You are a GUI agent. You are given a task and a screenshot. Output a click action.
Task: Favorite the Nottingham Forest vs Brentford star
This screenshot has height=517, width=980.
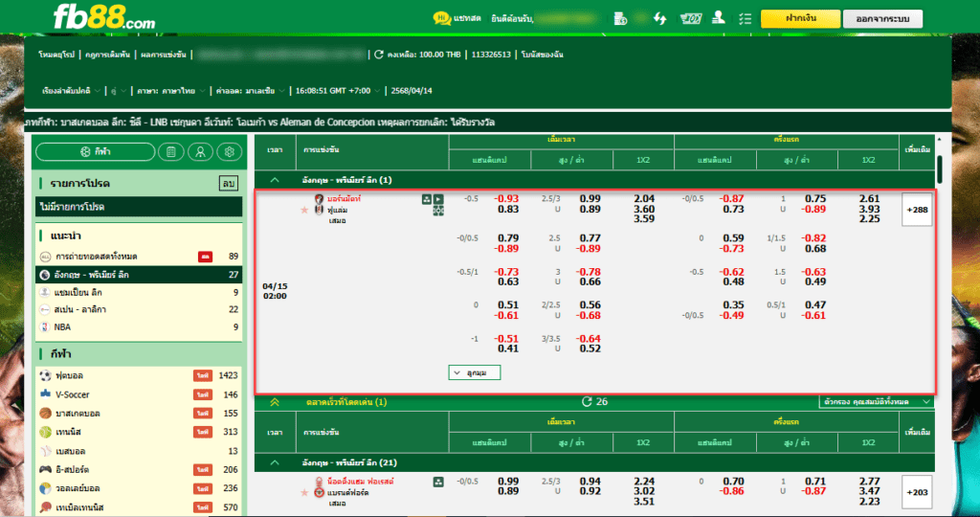[304, 493]
